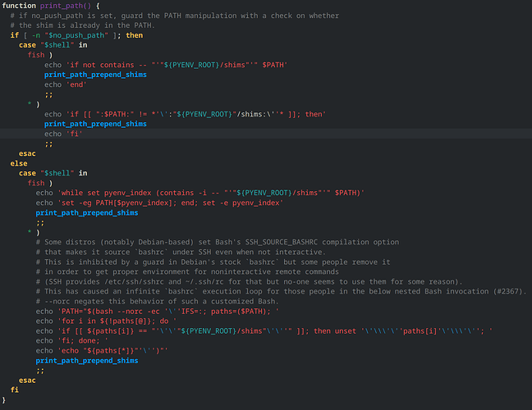Click the 'else' keyword line
The width and height of the screenshot is (532, 410).
tap(19, 163)
